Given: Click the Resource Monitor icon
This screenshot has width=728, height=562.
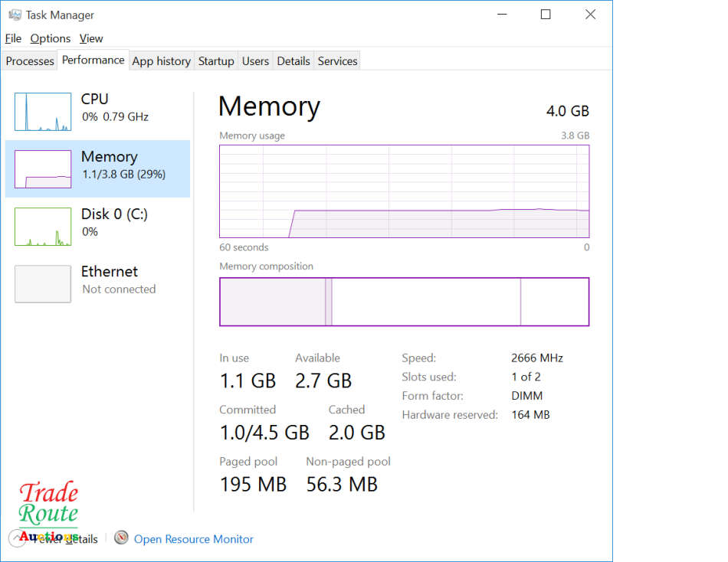Looking at the screenshot, I should (x=121, y=538).
